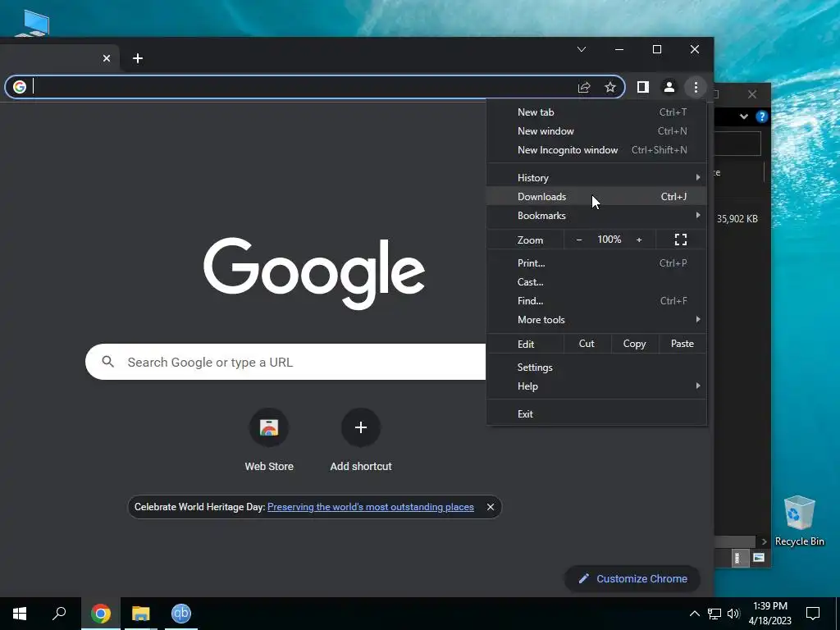Expand the History submenu

click(x=596, y=177)
